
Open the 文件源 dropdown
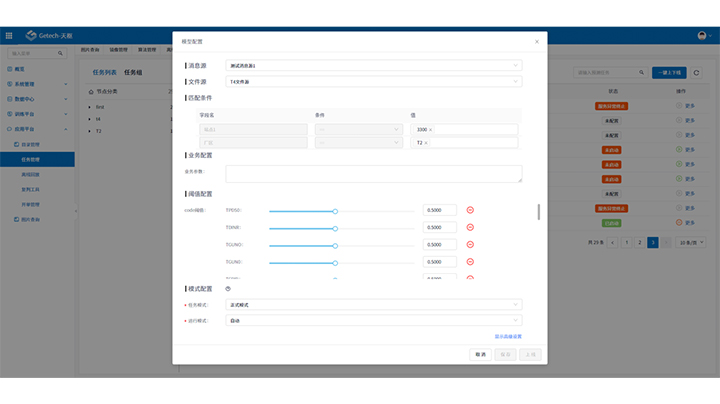pos(374,81)
